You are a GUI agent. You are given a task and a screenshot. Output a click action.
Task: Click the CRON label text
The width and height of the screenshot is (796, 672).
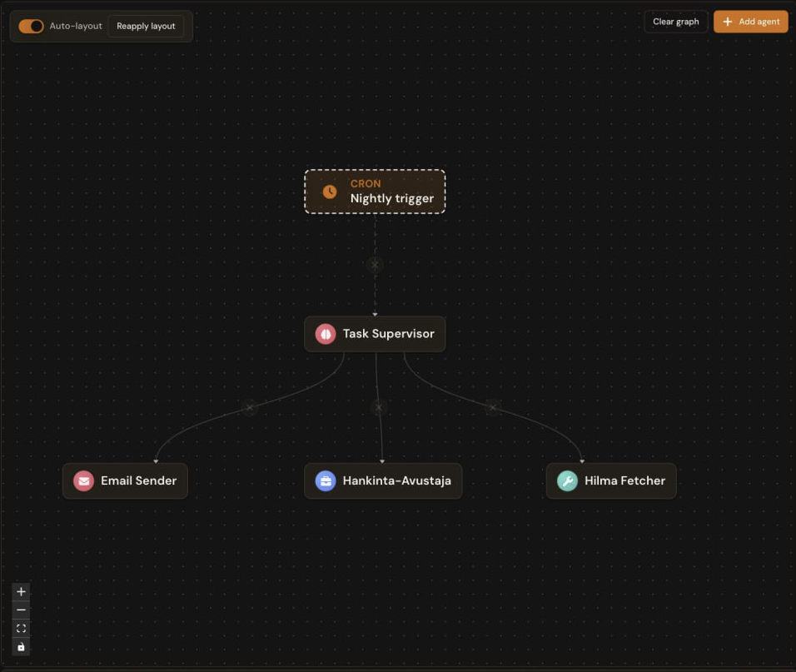(x=366, y=184)
